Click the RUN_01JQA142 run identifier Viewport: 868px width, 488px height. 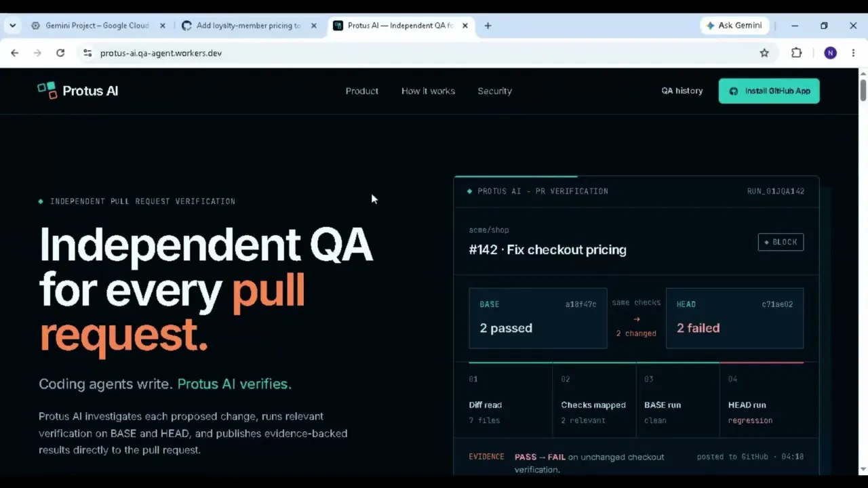click(x=776, y=191)
